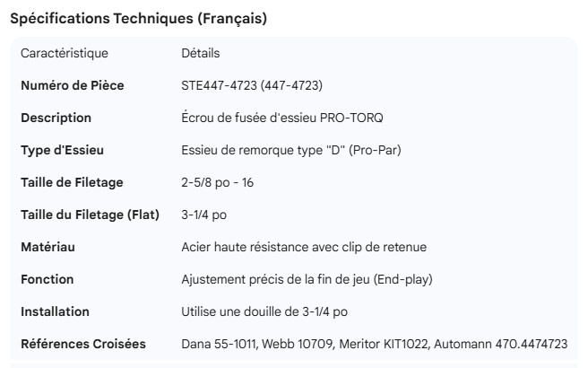Viewport: 588px width, 368px height.
Task: Click the Références Croisées values listing Dana 55-1011
Action: pyautogui.click(x=374, y=344)
